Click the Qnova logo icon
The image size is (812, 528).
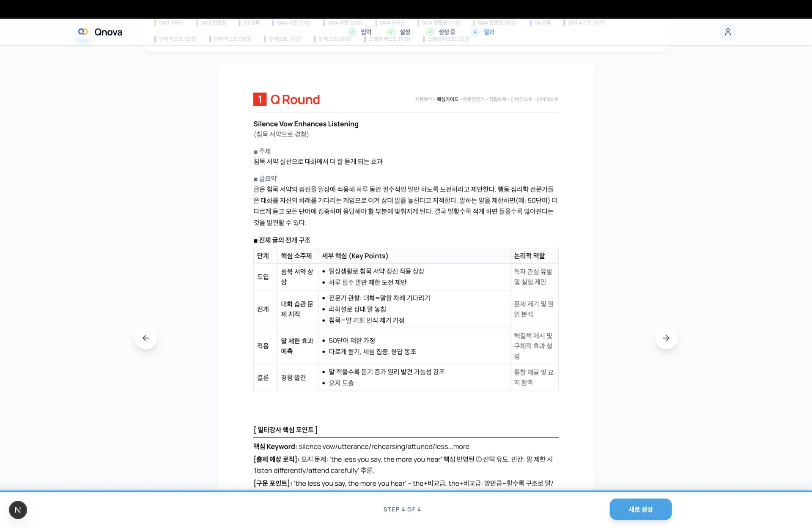click(x=83, y=32)
